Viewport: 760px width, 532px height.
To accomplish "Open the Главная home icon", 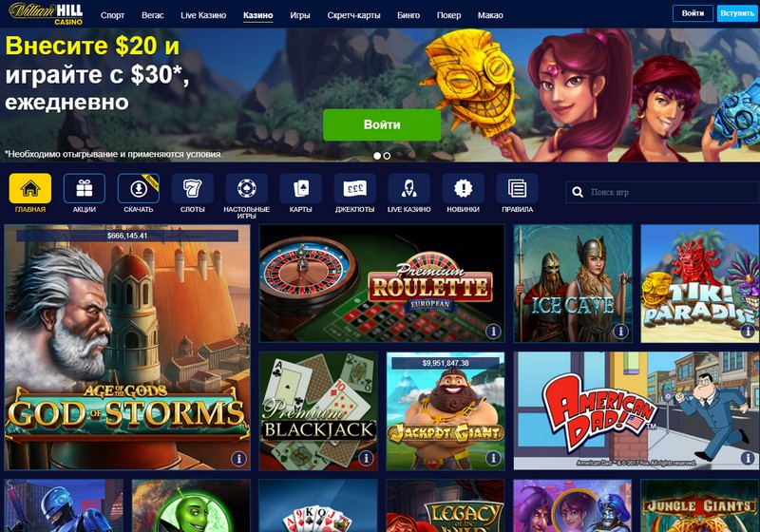I will pyautogui.click(x=30, y=188).
